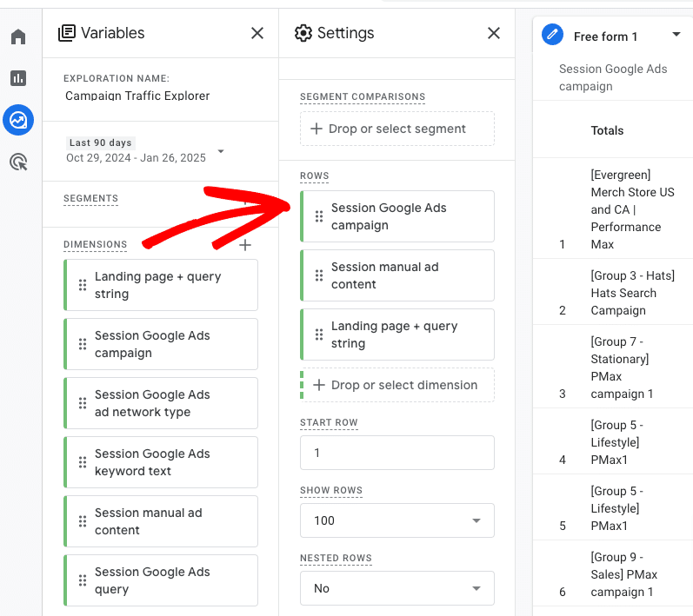The height and width of the screenshot is (616, 693).
Task: Open the Nested Rows dropdown
Action: [x=396, y=588]
